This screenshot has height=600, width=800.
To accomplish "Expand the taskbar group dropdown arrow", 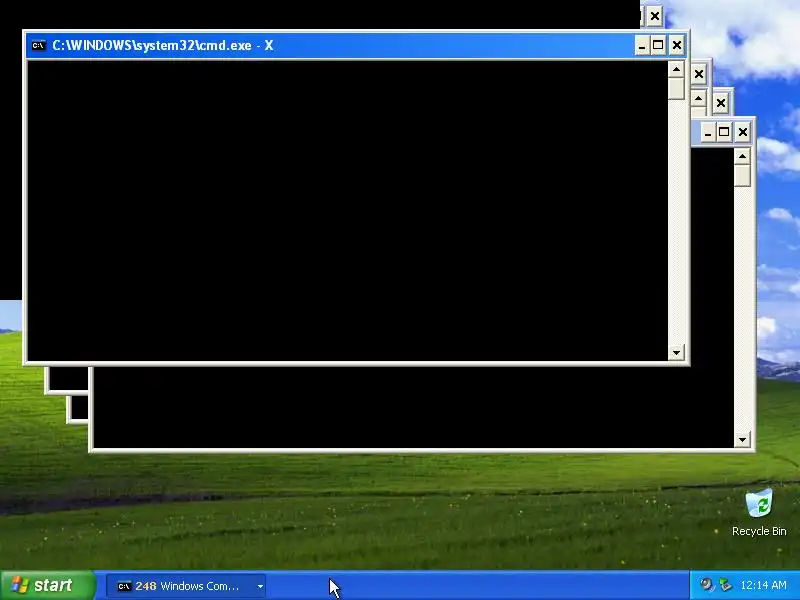I will click(260, 586).
